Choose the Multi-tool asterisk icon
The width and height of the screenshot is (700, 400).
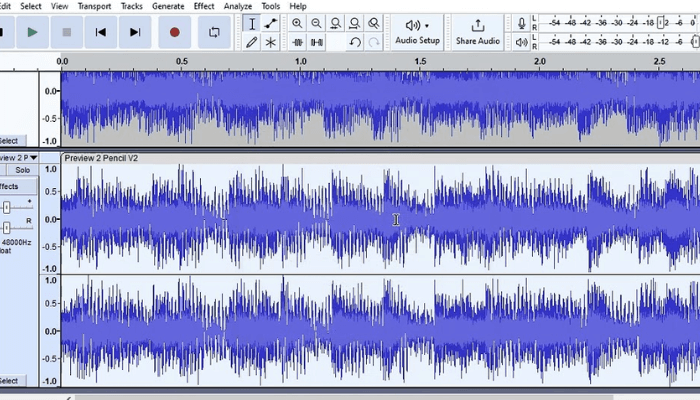[271, 42]
